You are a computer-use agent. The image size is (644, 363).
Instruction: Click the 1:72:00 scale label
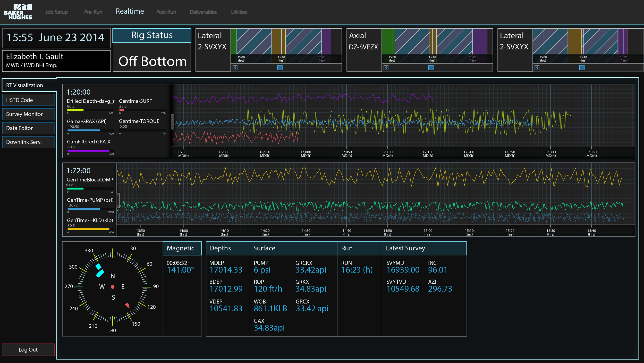(x=79, y=171)
